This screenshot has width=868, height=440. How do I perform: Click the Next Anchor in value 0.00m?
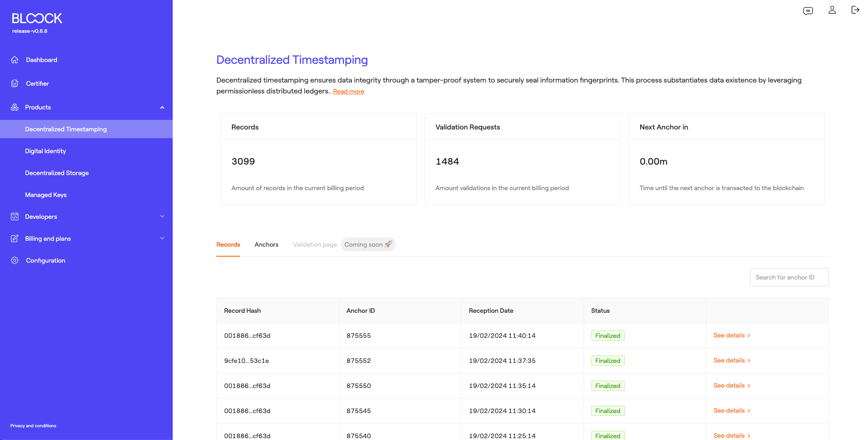pyautogui.click(x=653, y=161)
